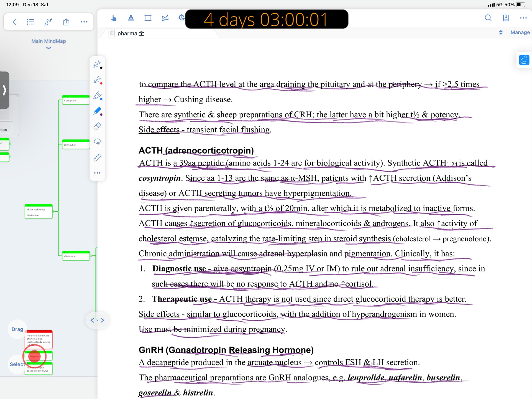The height and width of the screenshot is (399, 532).
Task: Open the share/export icon in the left toolbar
Action: [x=66, y=22]
